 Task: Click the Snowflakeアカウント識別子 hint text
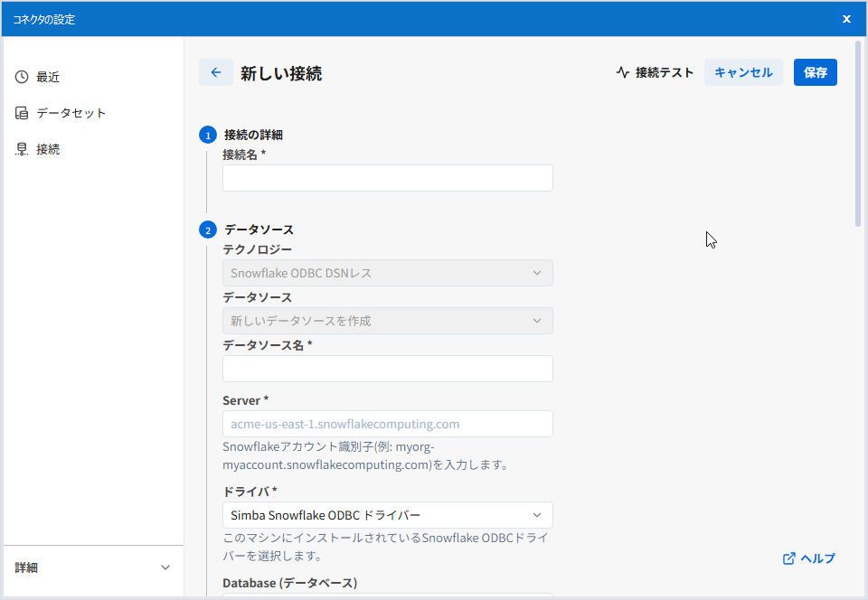coord(365,455)
